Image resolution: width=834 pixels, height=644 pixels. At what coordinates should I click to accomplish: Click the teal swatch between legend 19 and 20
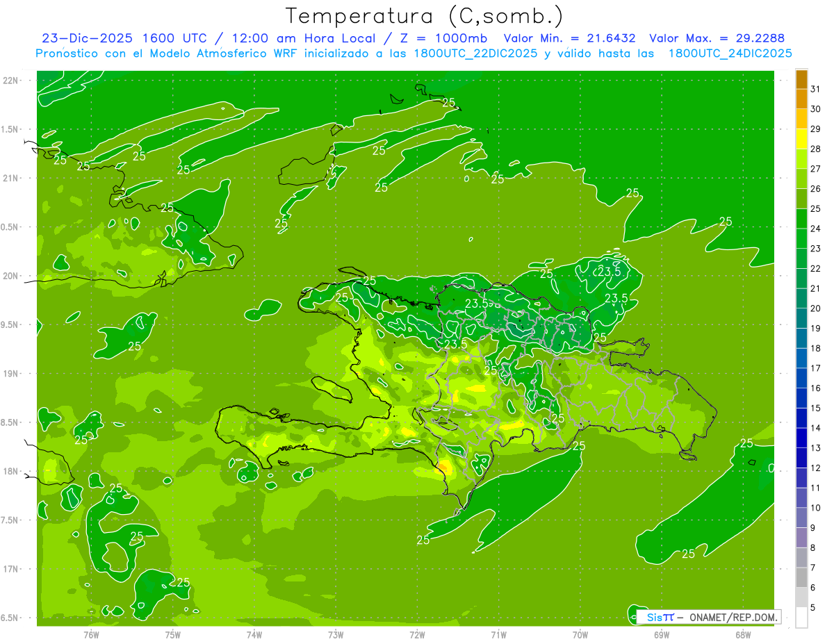click(801, 318)
